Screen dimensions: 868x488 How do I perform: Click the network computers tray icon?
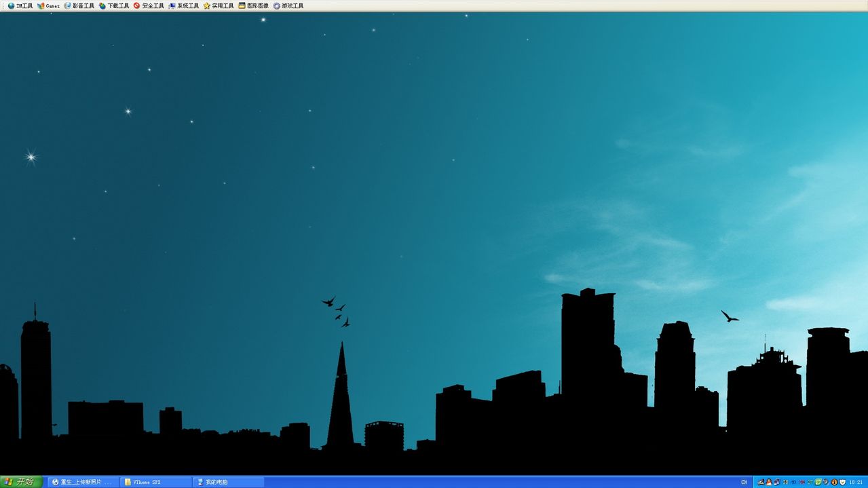click(x=777, y=482)
